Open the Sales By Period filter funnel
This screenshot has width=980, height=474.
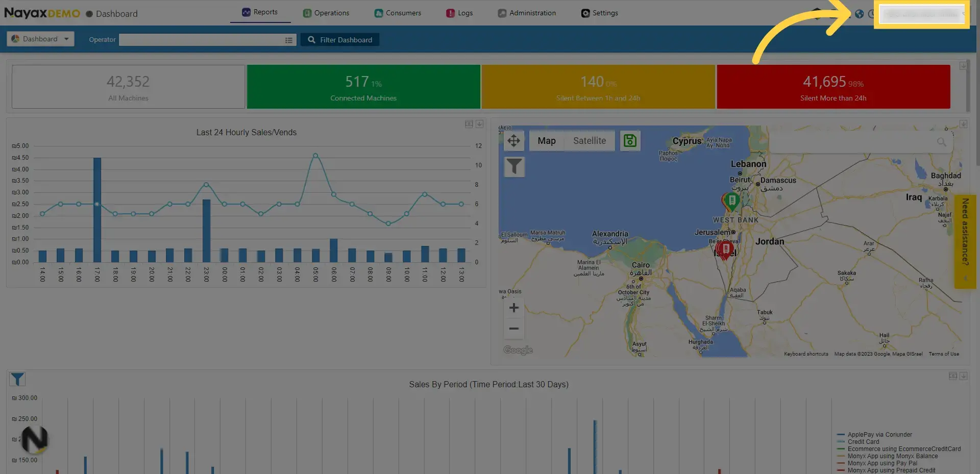(x=17, y=379)
